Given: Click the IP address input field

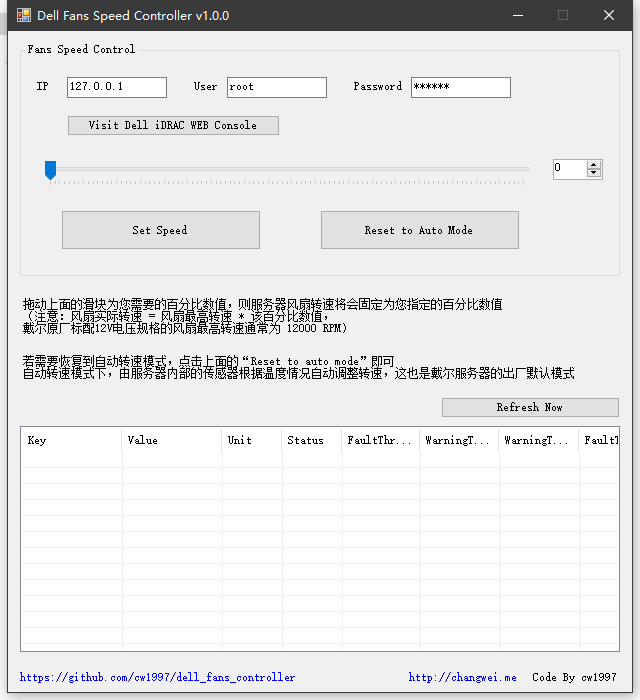Looking at the screenshot, I should 117,87.
